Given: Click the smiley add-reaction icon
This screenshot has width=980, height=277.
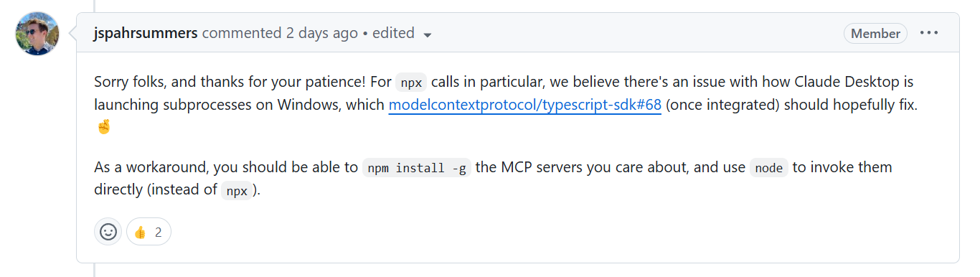Looking at the screenshot, I should 108,232.
